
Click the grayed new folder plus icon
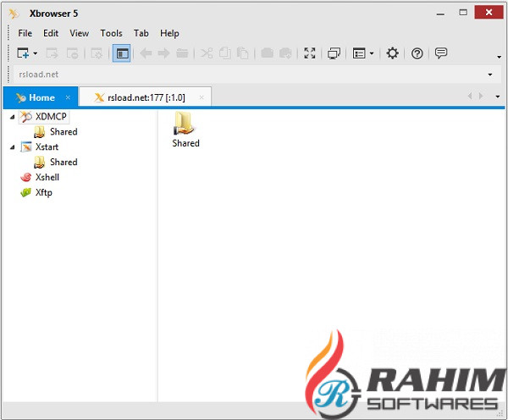(285, 53)
